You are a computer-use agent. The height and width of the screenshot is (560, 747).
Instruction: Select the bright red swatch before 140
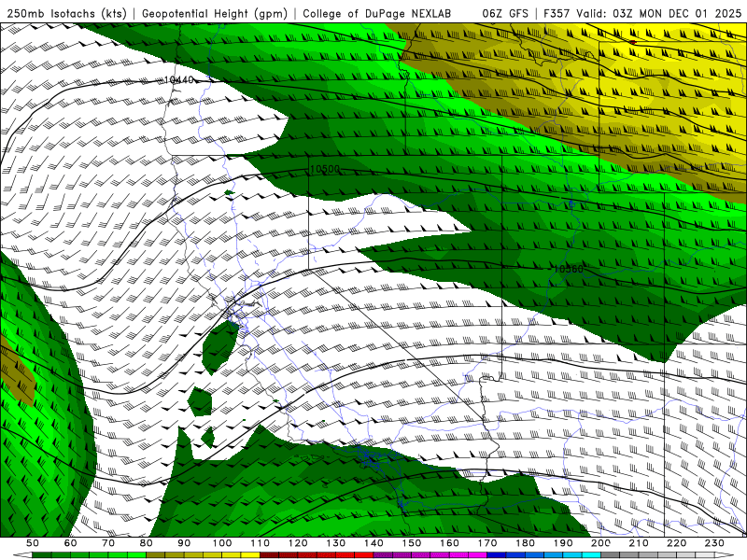point(364,554)
